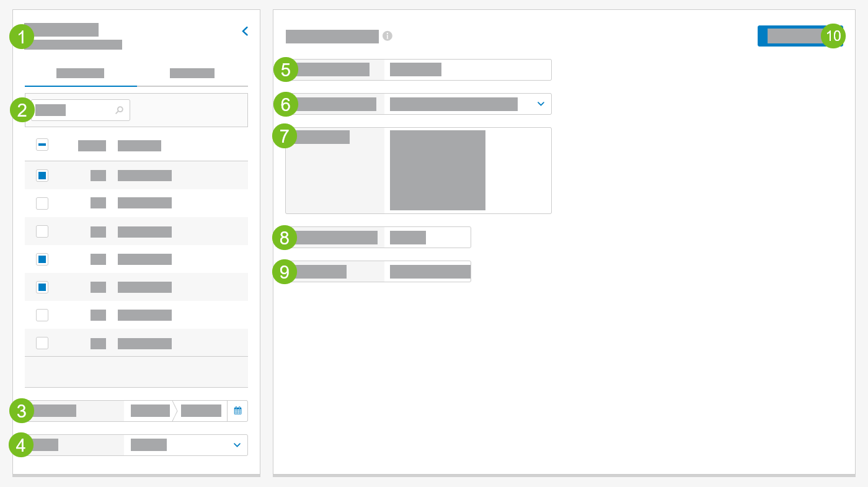This screenshot has height=487, width=868.
Task: Click the text input of form field 5
Action: tap(468, 69)
